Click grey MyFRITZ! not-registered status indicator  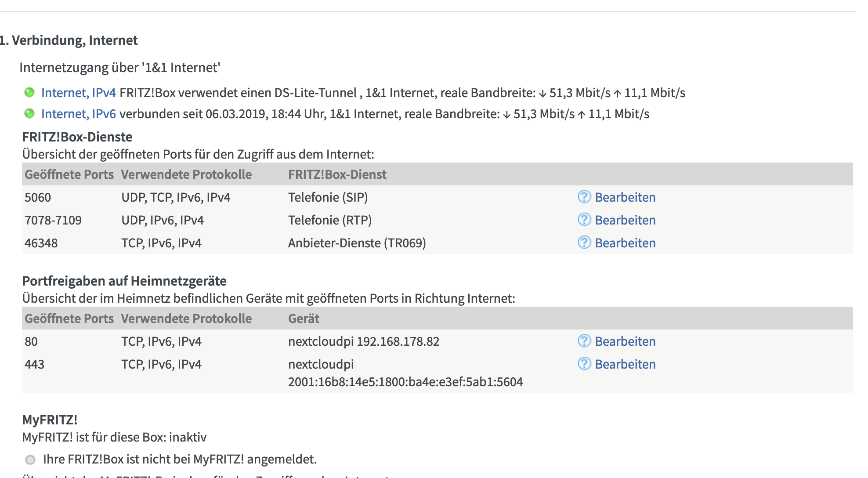tap(30, 460)
